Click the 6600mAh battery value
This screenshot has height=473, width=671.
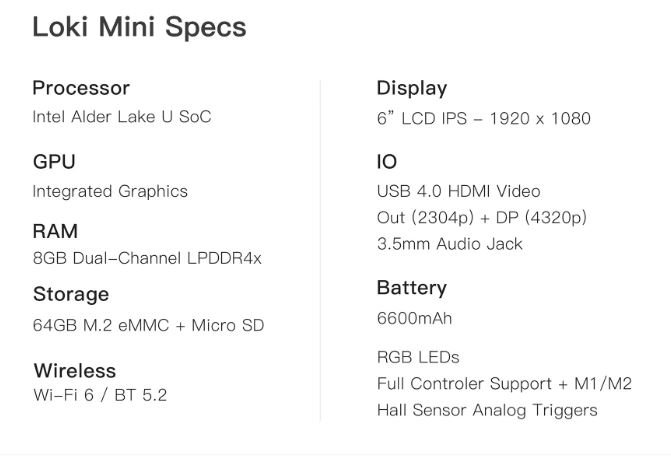pos(414,318)
